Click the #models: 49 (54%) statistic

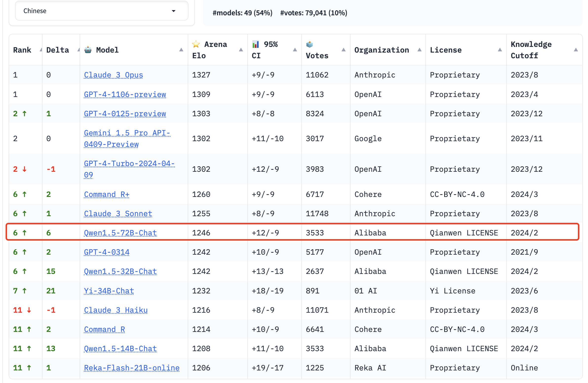[242, 13]
